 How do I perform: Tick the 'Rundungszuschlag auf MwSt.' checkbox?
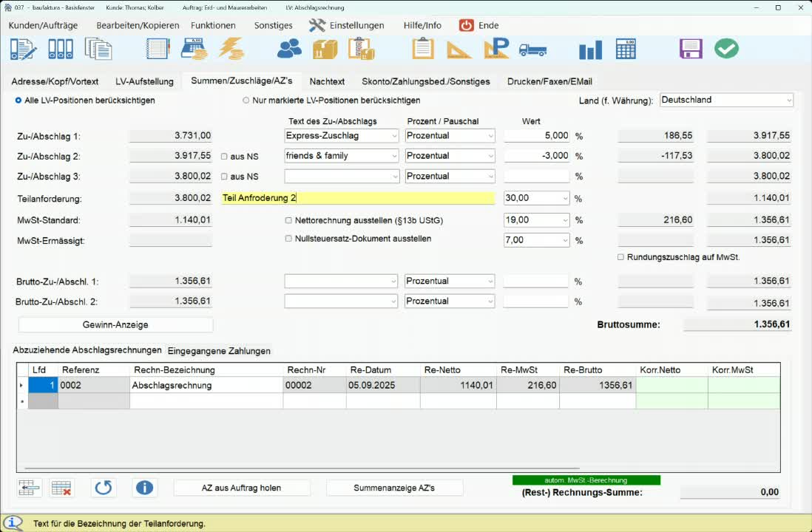pyautogui.click(x=621, y=257)
